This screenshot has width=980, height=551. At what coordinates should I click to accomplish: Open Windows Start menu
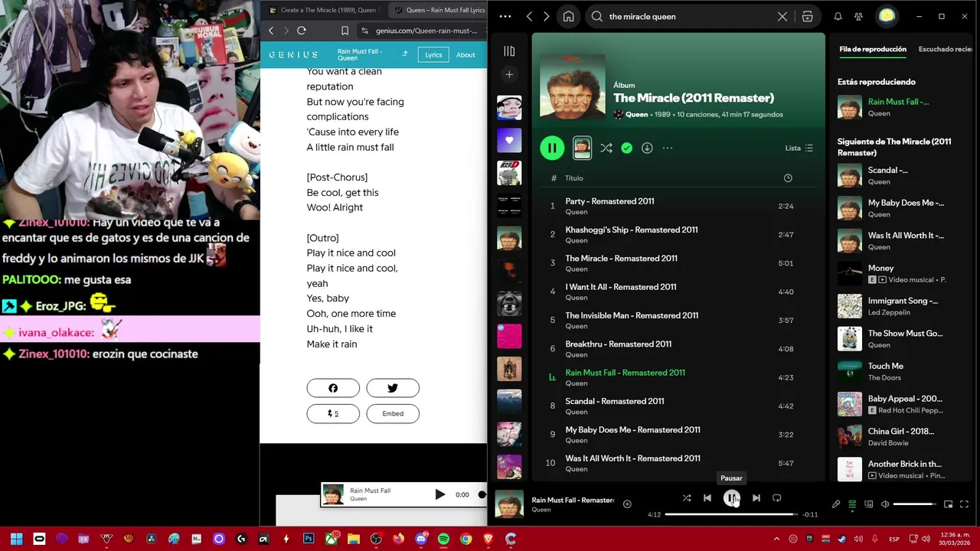tap(16, 539)
